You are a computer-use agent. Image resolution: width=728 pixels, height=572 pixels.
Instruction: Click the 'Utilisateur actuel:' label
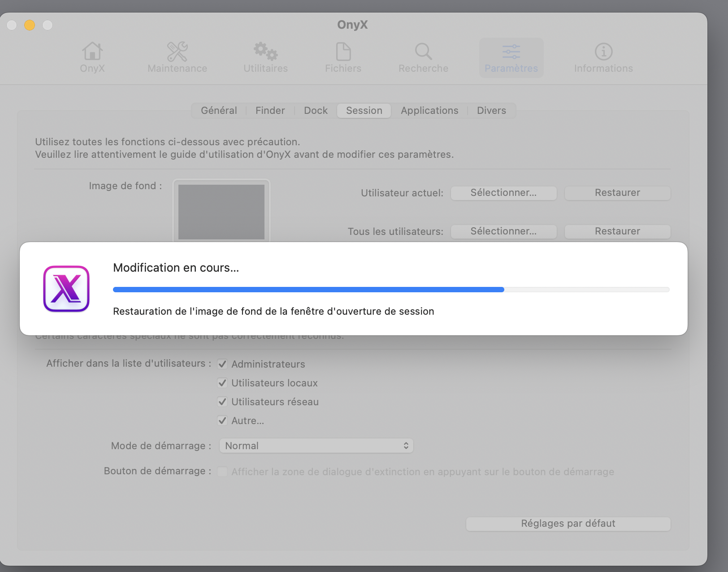click(x=402, y=193)
